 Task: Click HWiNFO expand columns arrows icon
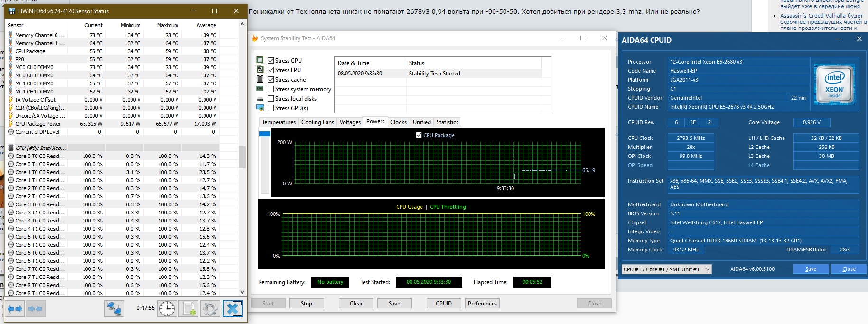pos(15,309)
